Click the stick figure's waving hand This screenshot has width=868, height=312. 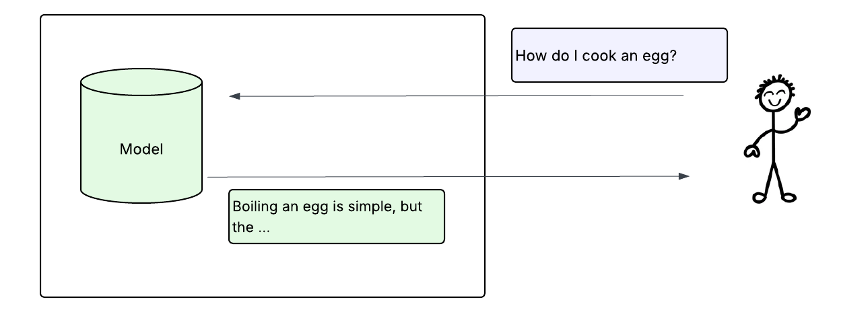pyautogui.click(x=802, y=114)
